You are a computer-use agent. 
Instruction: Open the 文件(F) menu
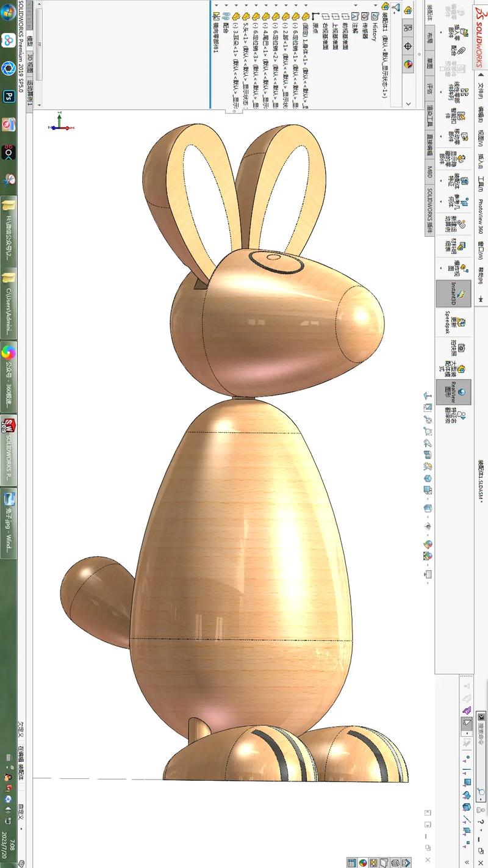coord(480,84)
